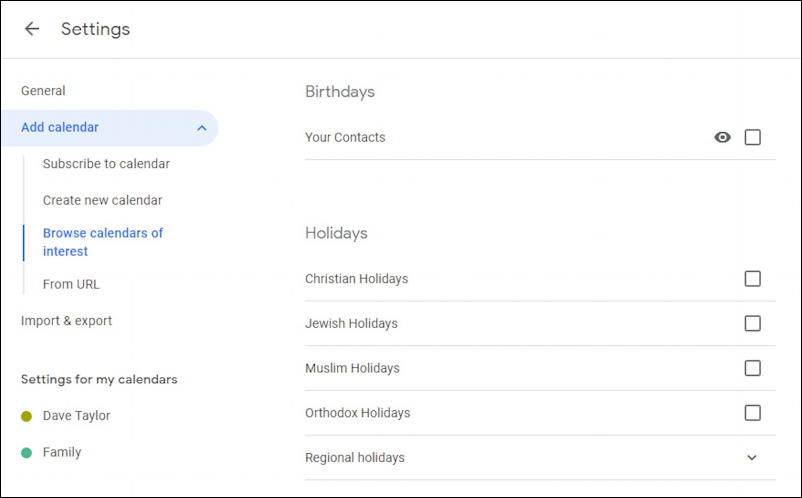Open Family calendar settings
The image size is (802, 498).
(x=62, y=452)
